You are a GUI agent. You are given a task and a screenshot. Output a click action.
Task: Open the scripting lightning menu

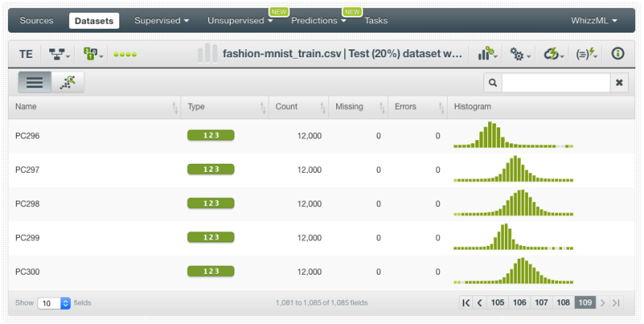(x=587, y=54)
